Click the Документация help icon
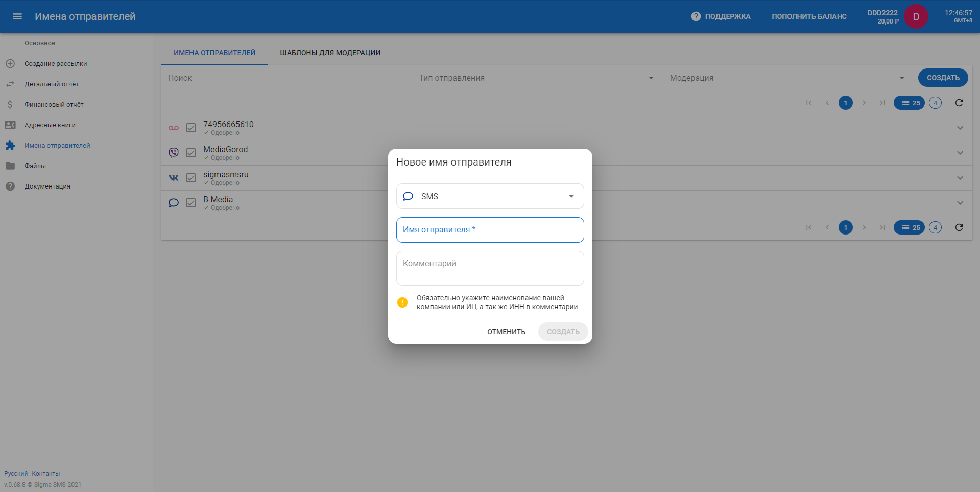 click(x=10, y=186)
